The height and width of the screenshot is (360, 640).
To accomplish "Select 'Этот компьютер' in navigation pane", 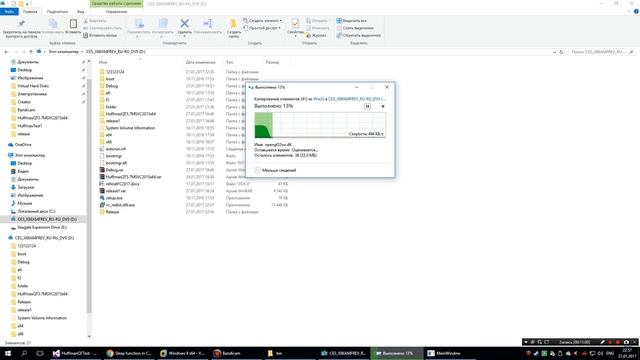I will tap(29, 155).
